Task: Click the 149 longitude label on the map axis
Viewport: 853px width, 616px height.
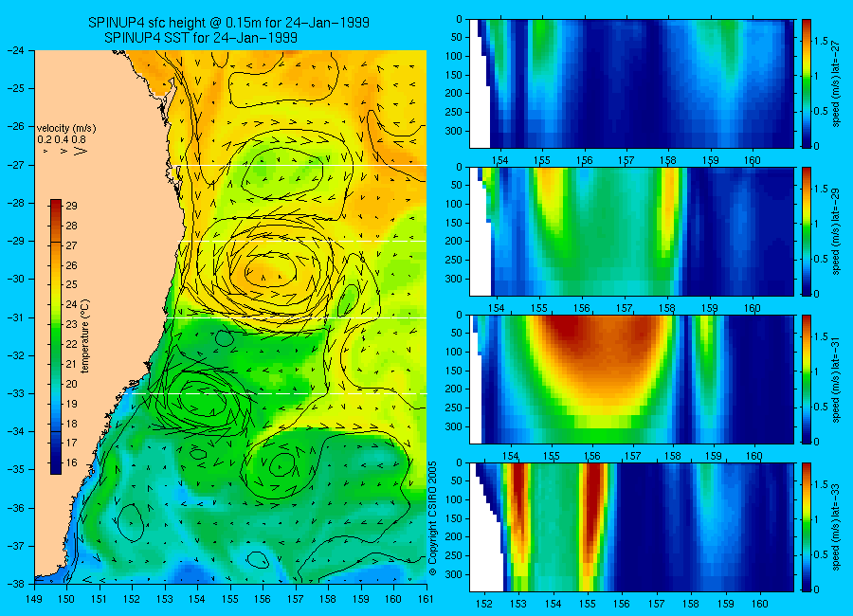Action: 34,599
